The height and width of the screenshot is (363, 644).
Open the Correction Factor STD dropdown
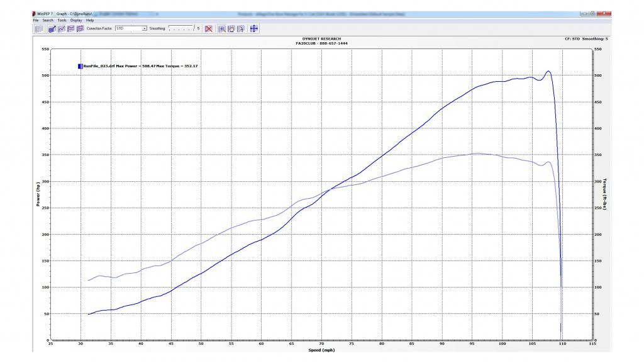pos(145,28)
